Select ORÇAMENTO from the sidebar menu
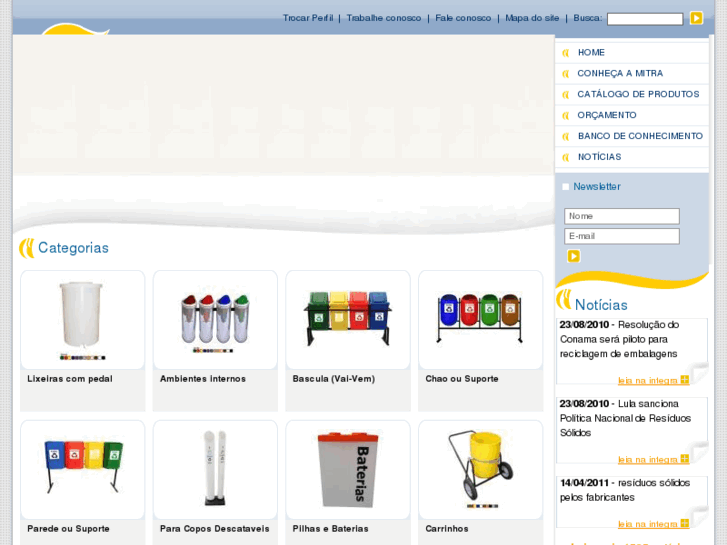The height and width of the screenshot is (545, 727). [x=607, y=115]
